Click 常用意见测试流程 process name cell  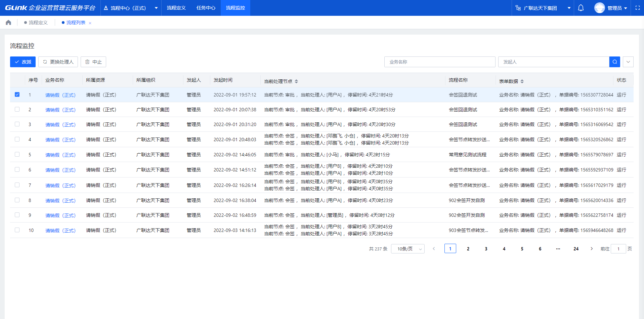pos(468,155)
